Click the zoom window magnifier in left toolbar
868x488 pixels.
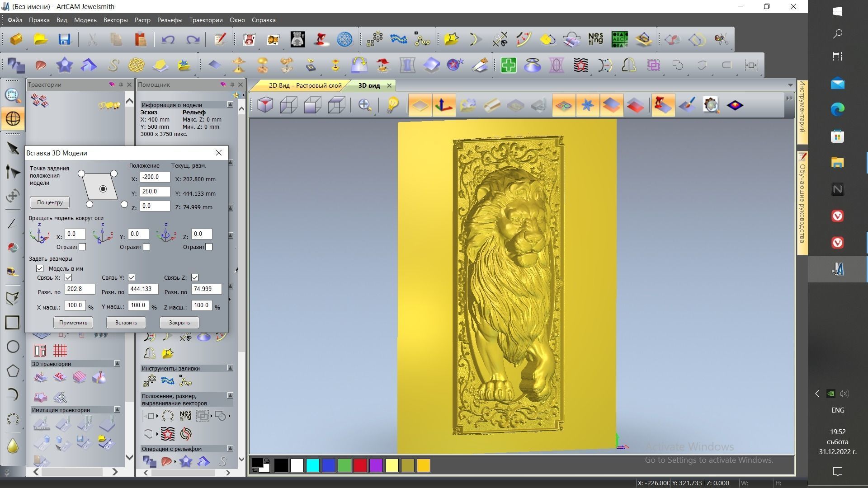13,94
